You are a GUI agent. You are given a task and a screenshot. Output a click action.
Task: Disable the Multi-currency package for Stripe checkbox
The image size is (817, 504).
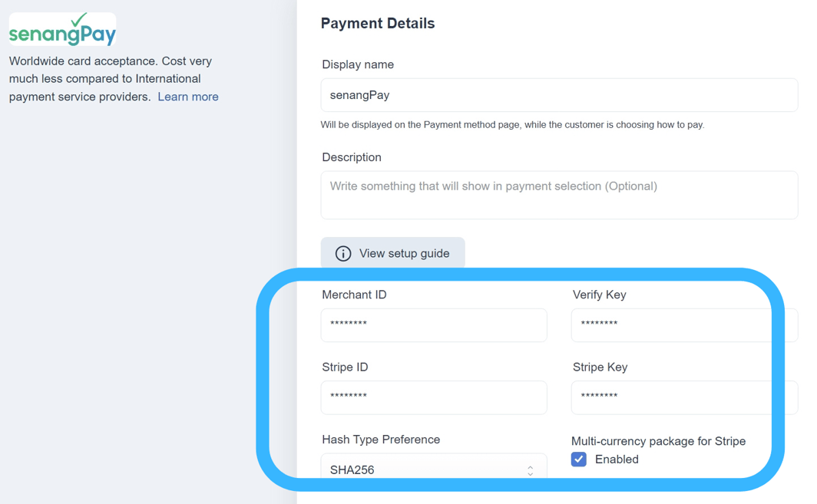[x=578, y=459]
